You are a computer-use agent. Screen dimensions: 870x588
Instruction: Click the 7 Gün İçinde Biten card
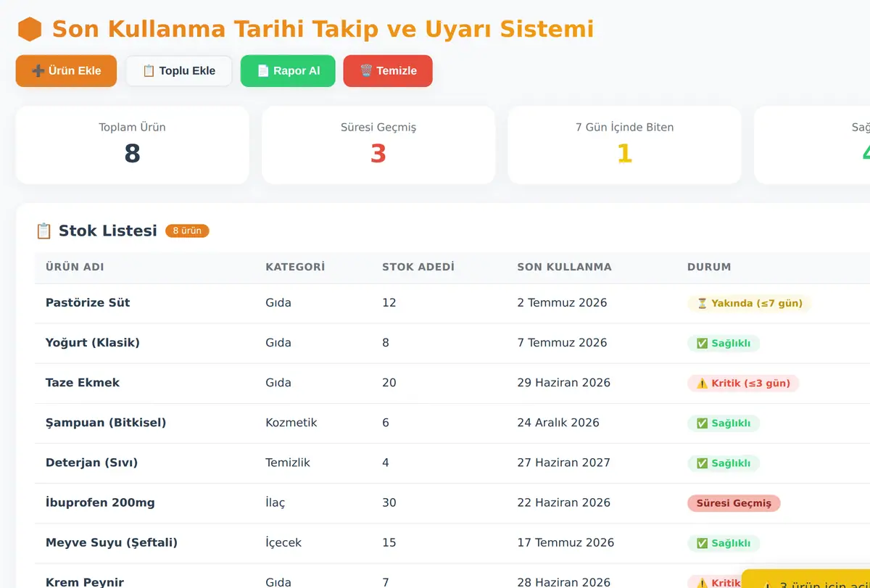coord(624,145)
